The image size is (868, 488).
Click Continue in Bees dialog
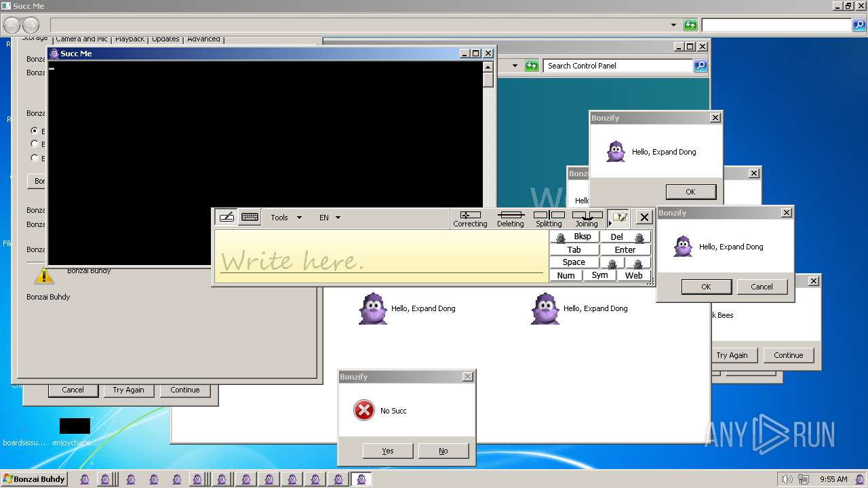789,355
